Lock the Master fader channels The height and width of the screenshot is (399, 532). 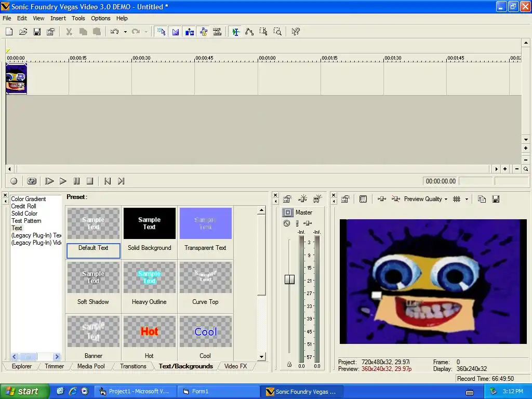point(289,364)
